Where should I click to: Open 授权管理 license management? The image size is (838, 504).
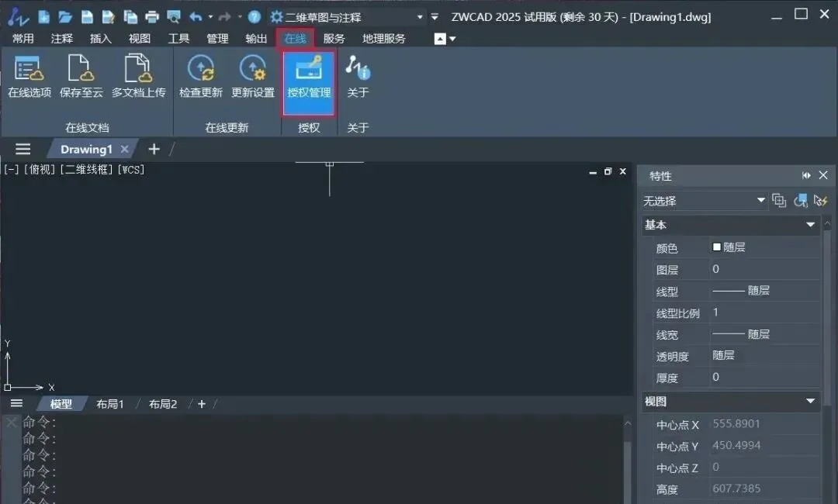[x=309, y=83]
